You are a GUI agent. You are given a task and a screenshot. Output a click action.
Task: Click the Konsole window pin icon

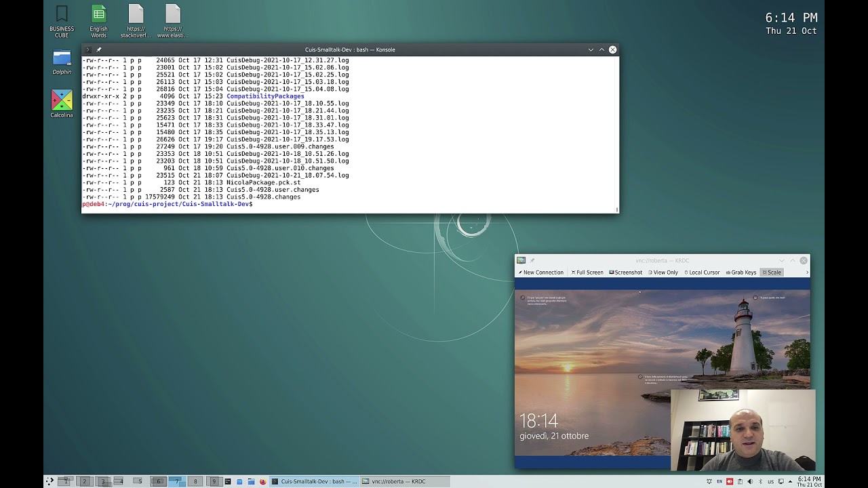coord(99,49)
